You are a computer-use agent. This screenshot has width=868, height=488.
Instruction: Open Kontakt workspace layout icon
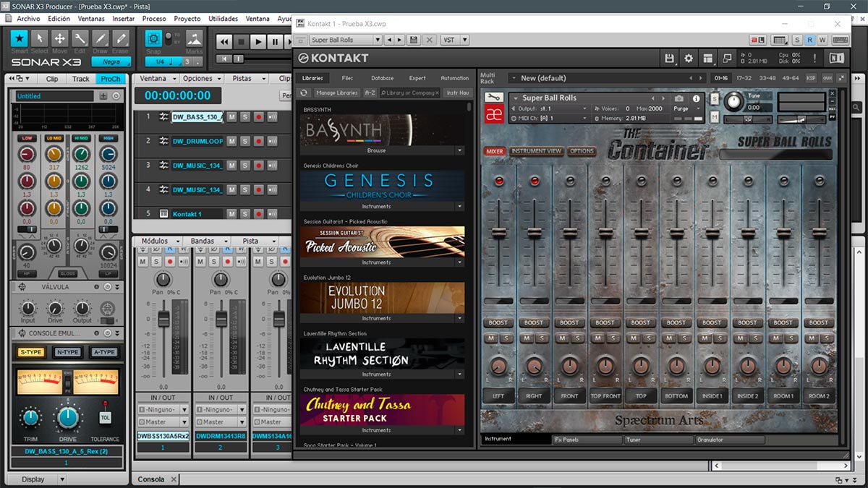[x=707, y=58]
